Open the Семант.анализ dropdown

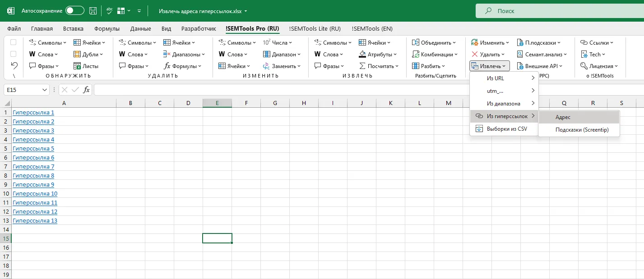542,54
